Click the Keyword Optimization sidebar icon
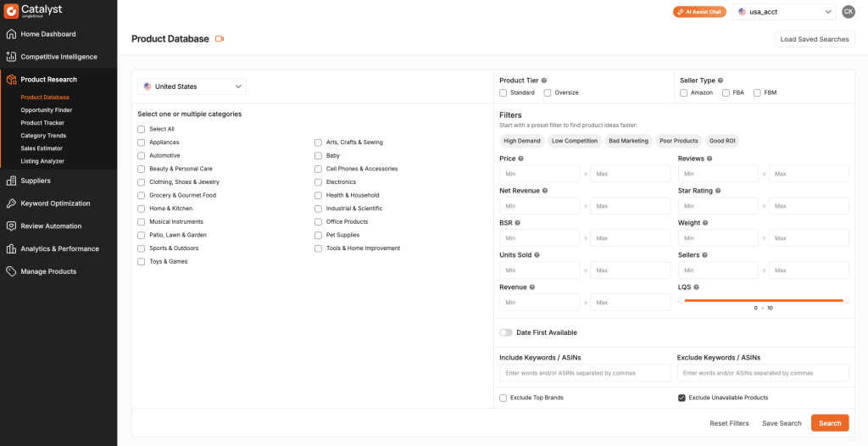This screenshot has height=446, width=868. (x=11, y=203)
